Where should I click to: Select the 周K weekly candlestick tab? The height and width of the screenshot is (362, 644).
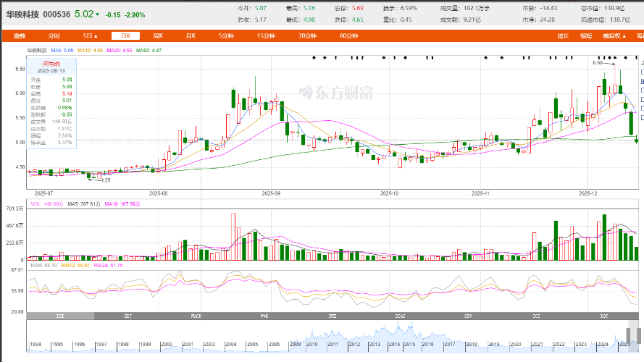click(x=158, y=35)
